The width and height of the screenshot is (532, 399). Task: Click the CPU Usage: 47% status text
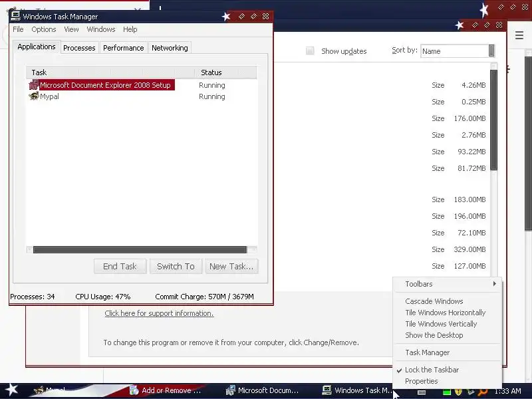click(x=103, y=297)
